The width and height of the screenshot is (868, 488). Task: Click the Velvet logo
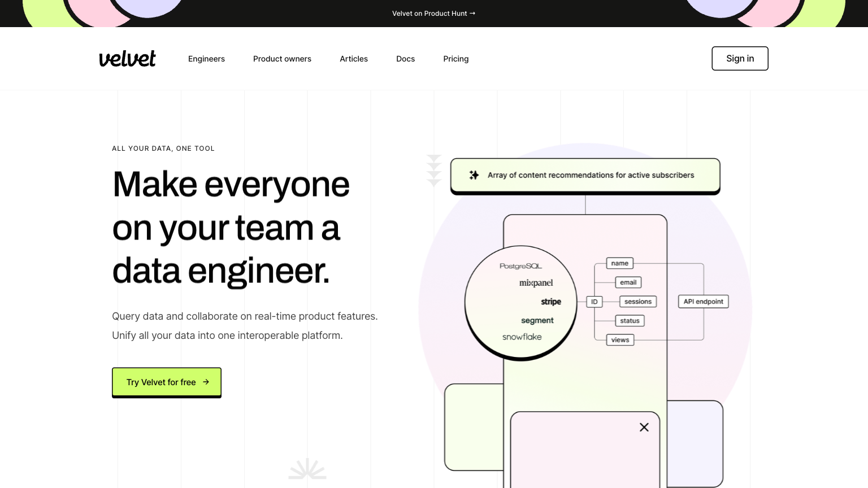pos(127,59)
